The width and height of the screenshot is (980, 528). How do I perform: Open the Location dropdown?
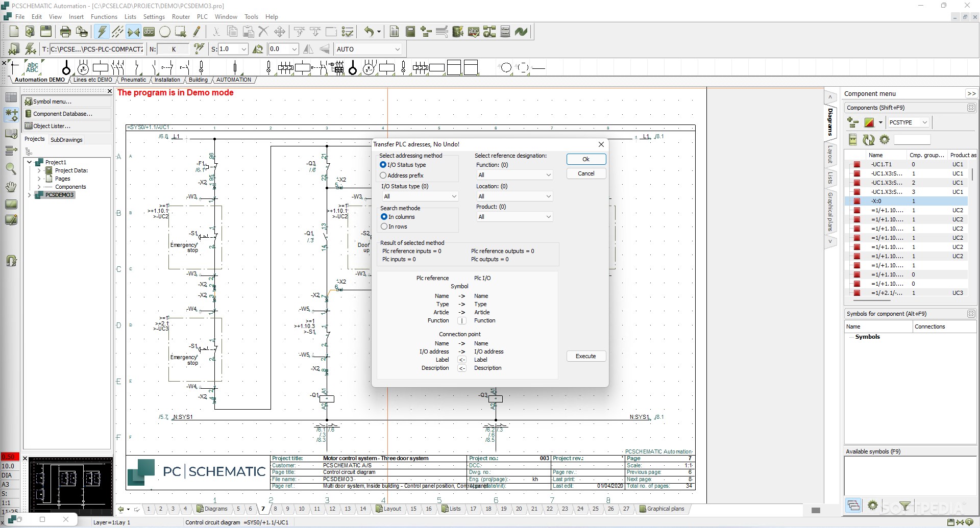tap(514, 196)
